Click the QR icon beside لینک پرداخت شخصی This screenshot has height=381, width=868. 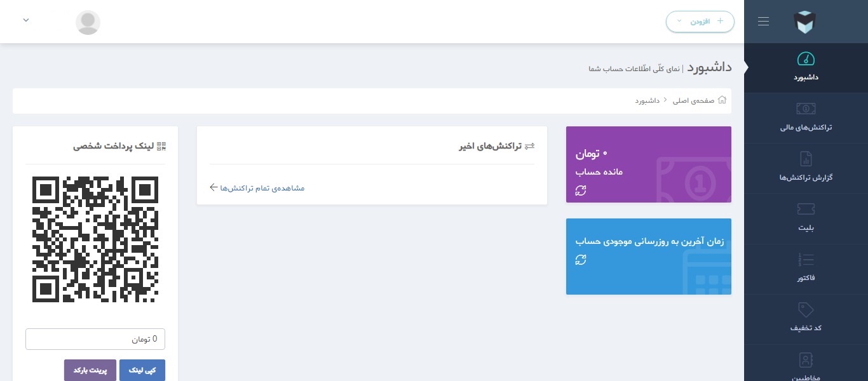coord(161,146)
